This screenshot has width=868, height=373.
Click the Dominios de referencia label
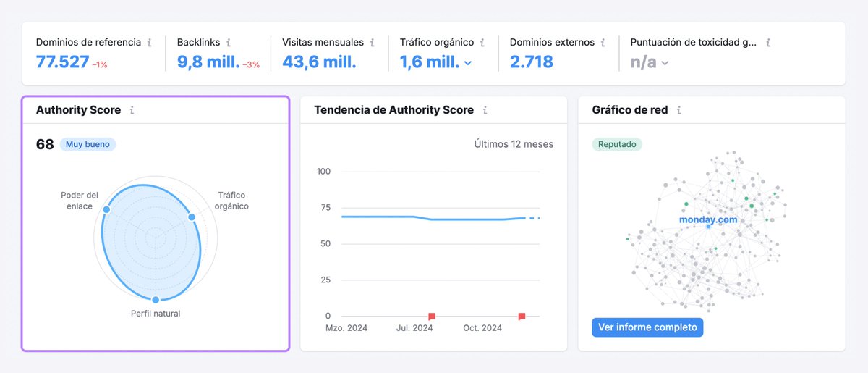pyautogui.click(x=88, y=42)
